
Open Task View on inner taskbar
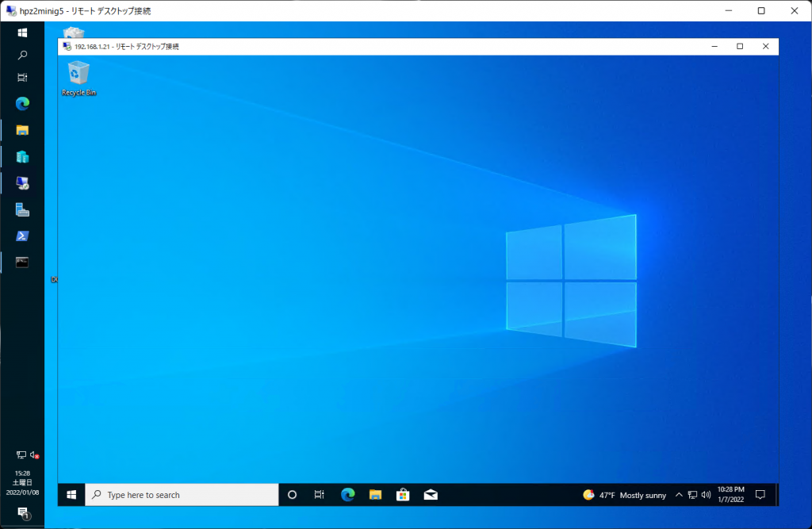tap(319, 495)
